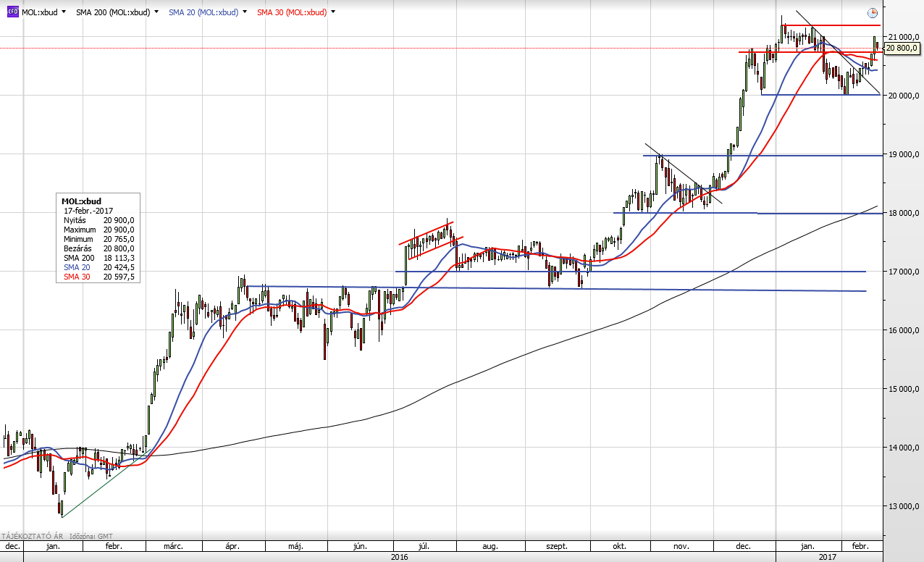Click the márc. month label on time axis

[x=172, y=547]
